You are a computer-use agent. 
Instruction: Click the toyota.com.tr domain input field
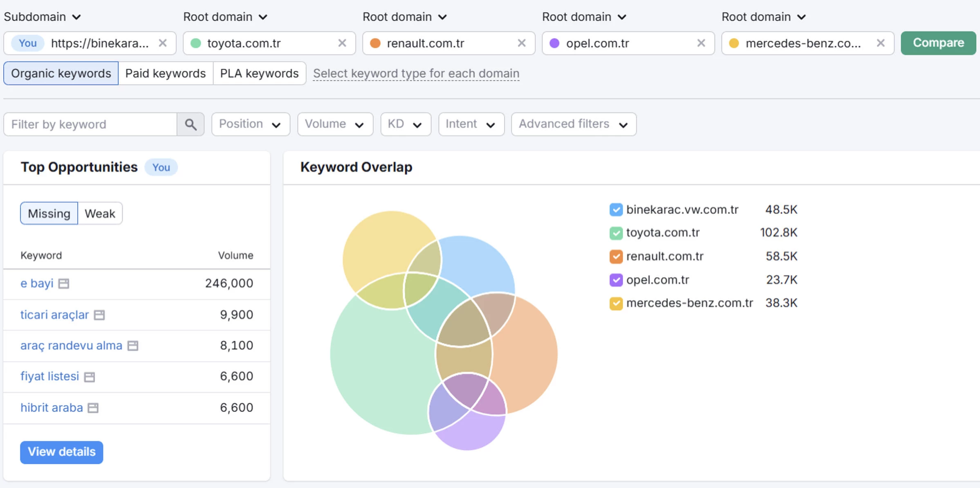[x=270, y=43]
